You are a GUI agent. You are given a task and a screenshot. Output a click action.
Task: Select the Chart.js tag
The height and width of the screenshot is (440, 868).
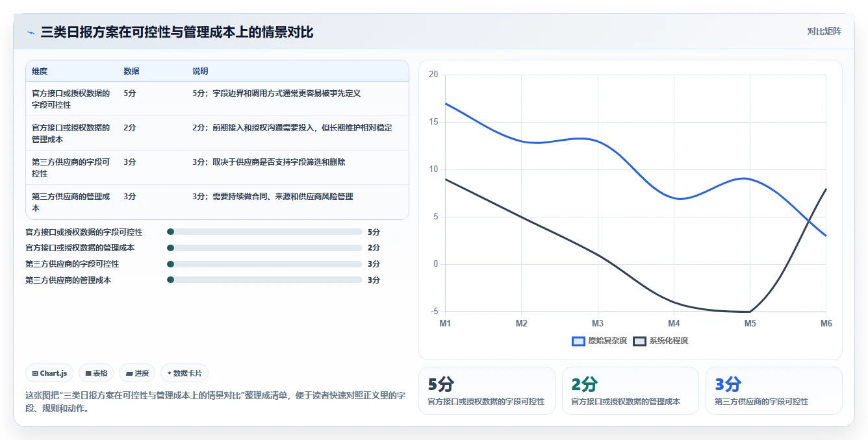pos(49,373)
